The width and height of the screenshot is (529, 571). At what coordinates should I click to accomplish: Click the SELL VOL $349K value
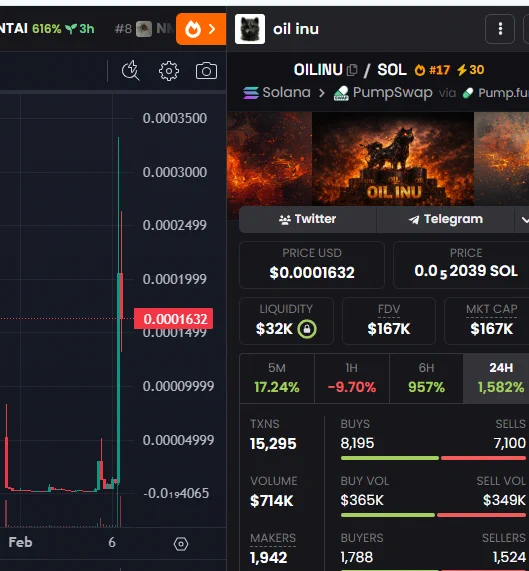tap(504, 500)
